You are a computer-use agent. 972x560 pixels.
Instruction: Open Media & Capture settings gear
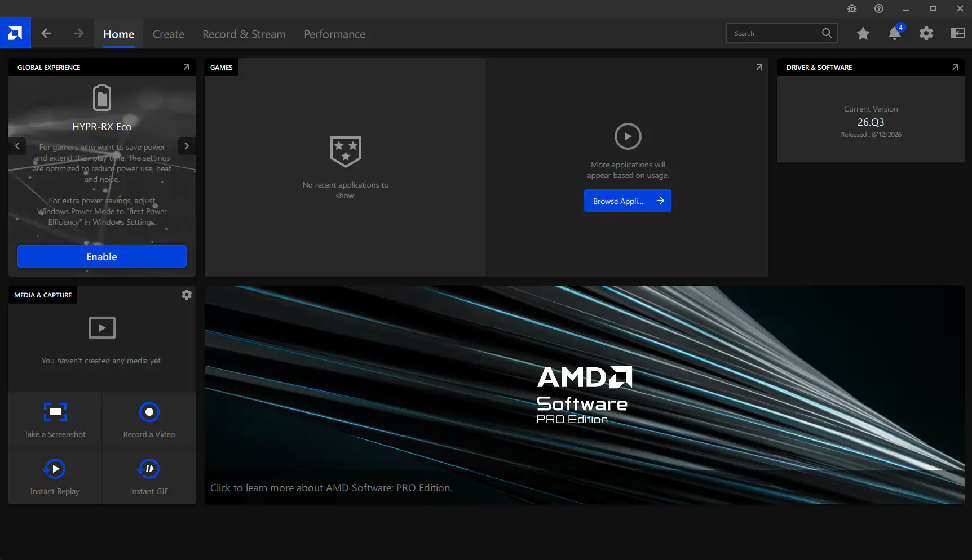187,295
